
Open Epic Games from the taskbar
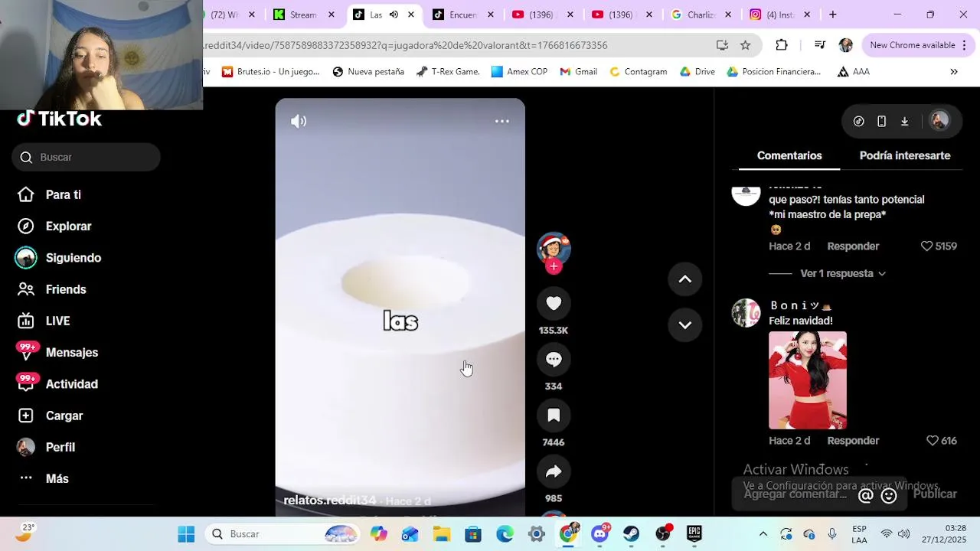[x=694, y=534]
